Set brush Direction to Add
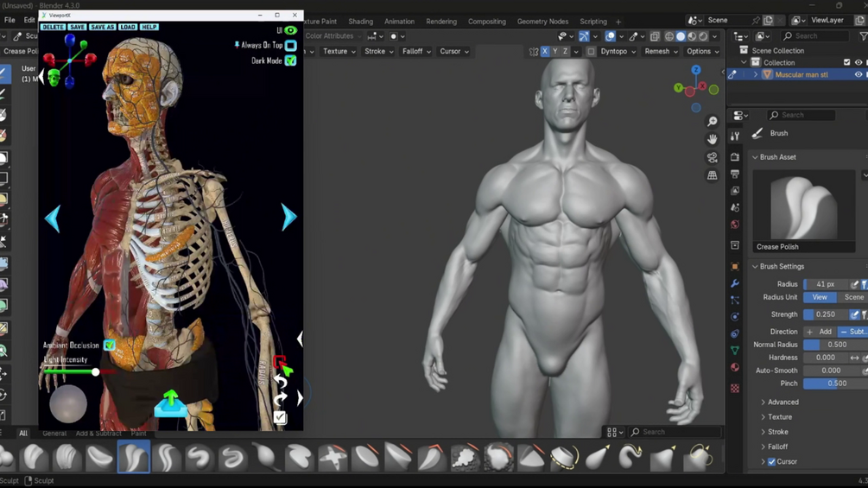 820,332
